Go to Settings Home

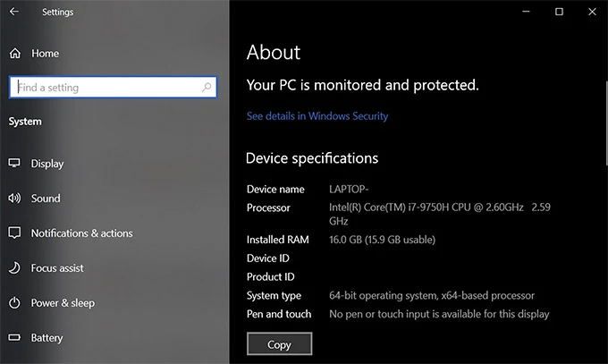[45, 54]
